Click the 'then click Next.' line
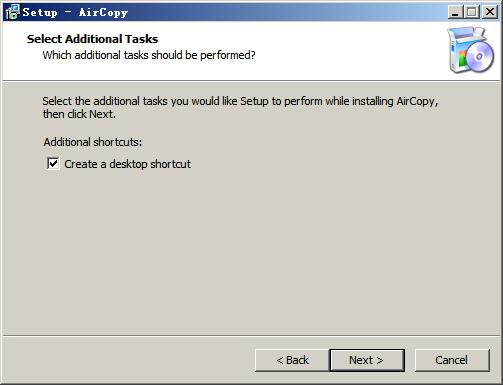 coord(79,114)
